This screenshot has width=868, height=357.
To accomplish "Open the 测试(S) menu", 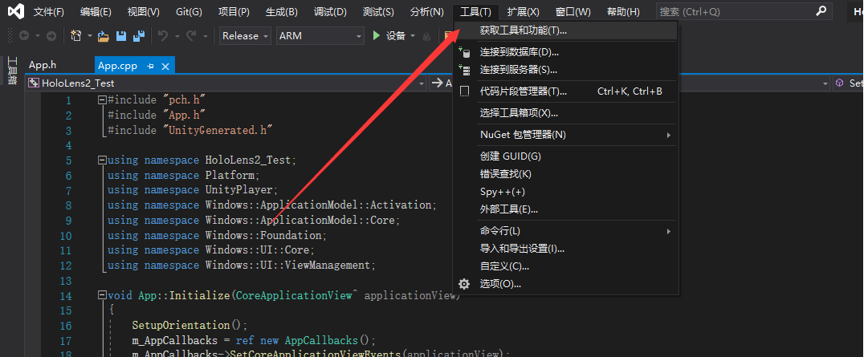I will tap(378, 11).
